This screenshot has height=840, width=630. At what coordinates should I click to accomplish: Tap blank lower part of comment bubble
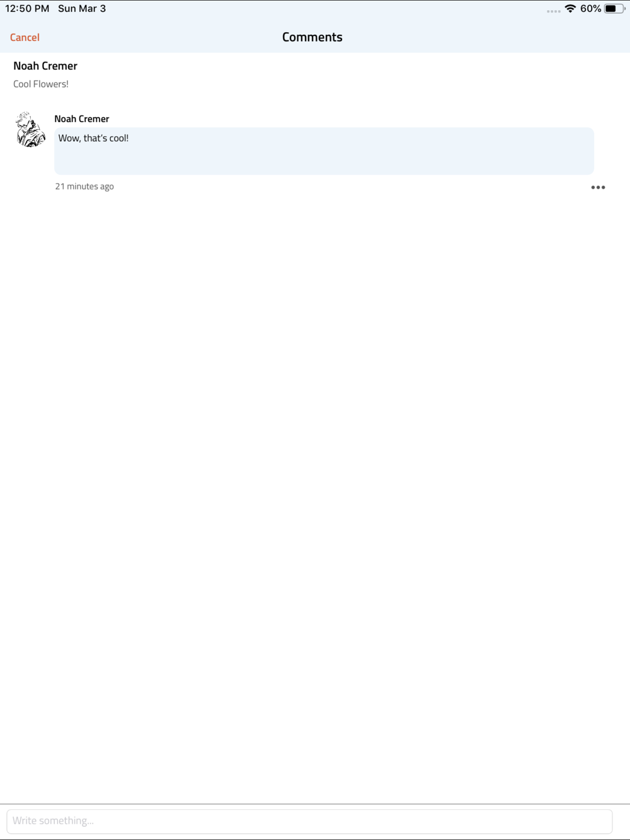pos(324,161)
